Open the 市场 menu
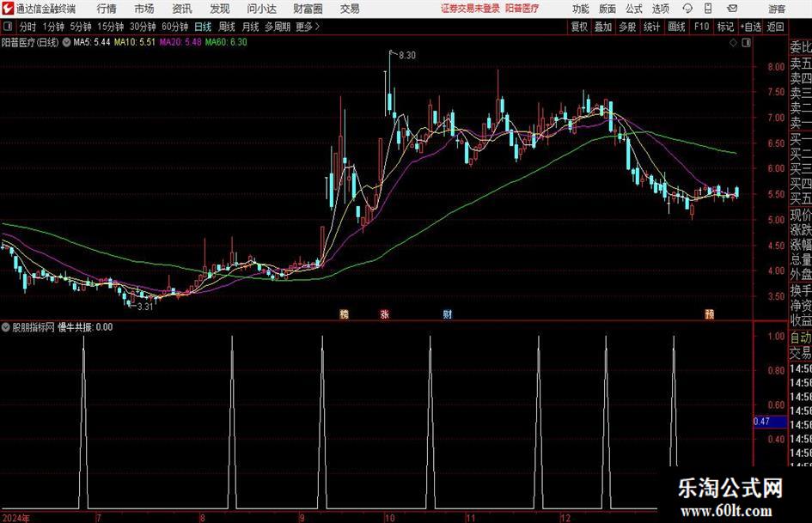 [x=143, y=9]
